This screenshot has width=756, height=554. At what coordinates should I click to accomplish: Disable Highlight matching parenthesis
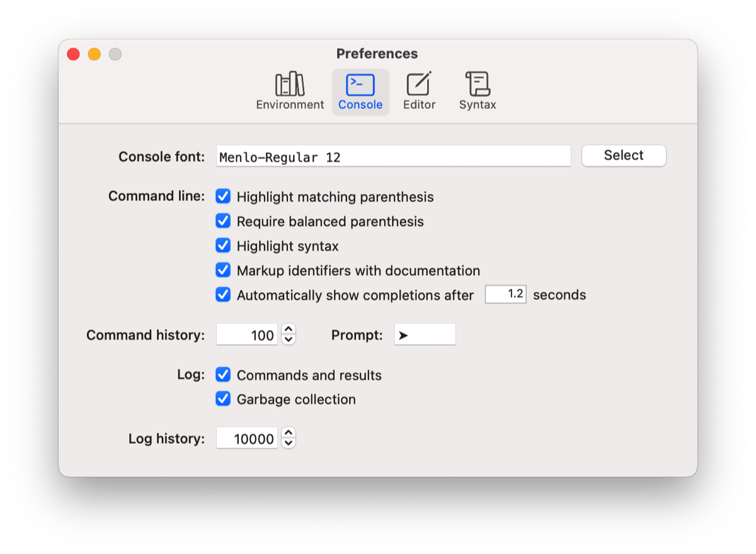click(223, 196)
